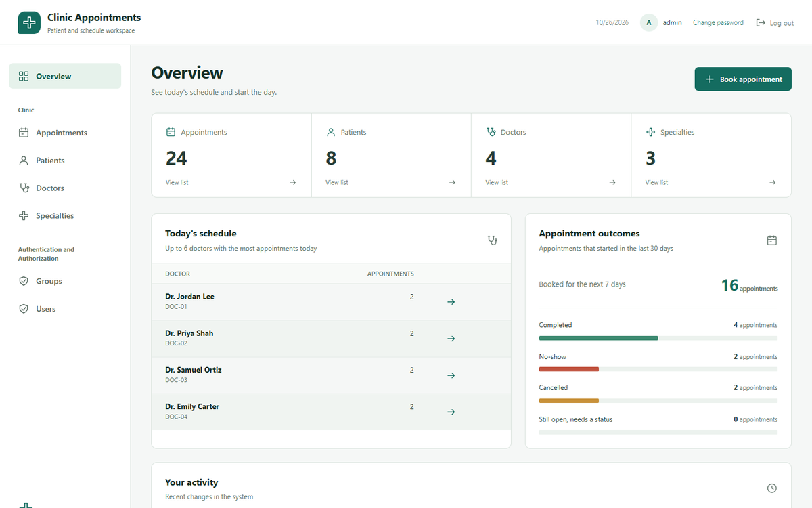This screenshot has width=812, height=508.
Task: Click the arrow on the Appointments stat card
Action: tap(292, 182)
